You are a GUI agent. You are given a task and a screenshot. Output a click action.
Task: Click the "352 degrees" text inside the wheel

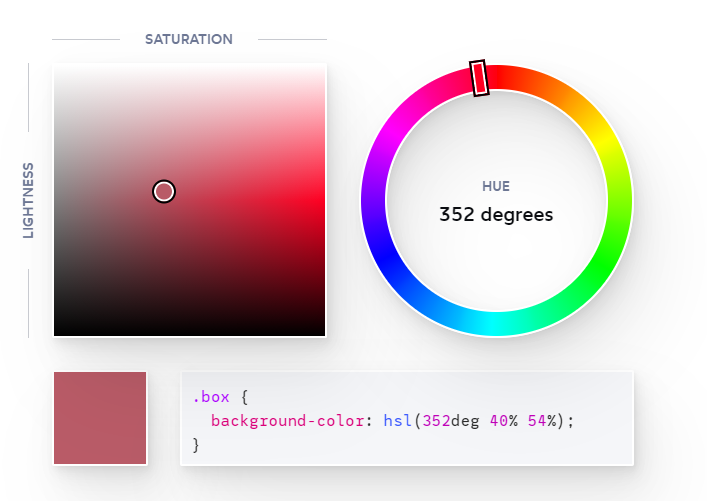496,215
